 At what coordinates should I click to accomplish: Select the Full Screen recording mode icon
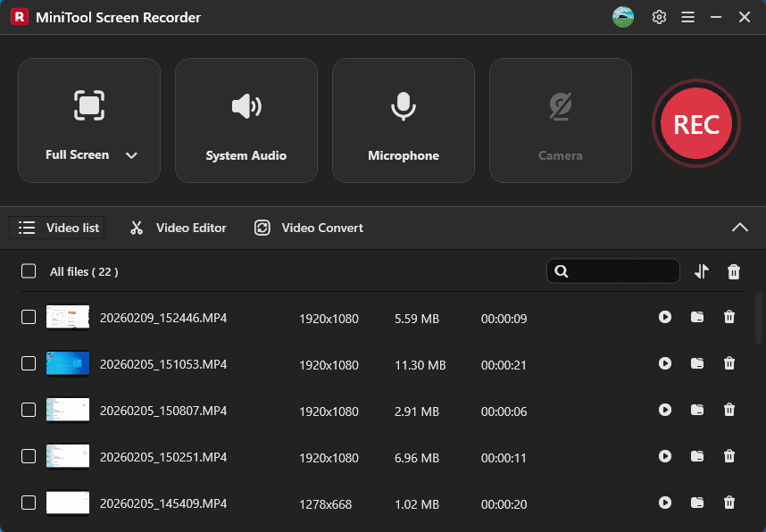pos(88,104)
